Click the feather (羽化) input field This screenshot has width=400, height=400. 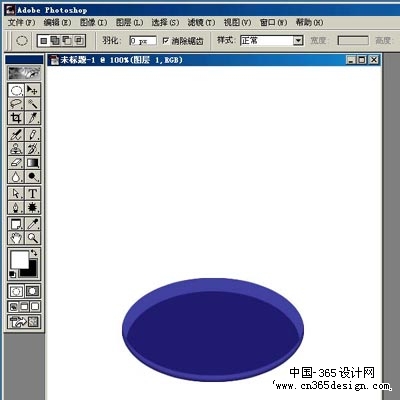pyautogui.click(x=143, y=41)
